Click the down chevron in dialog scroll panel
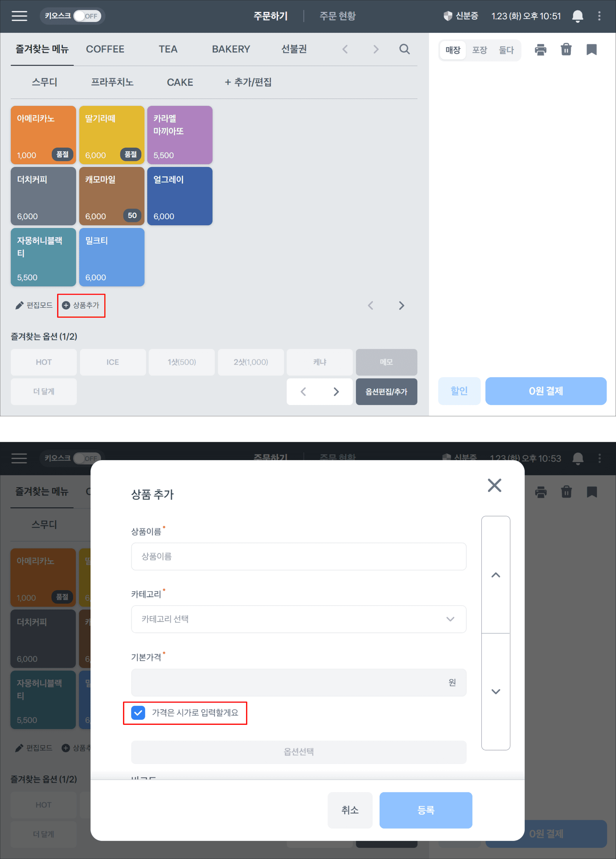 495,691
